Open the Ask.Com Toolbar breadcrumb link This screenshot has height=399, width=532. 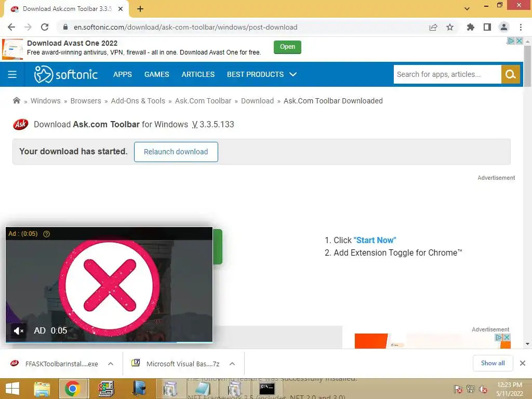pyautogui.click(x=203, y=101)
